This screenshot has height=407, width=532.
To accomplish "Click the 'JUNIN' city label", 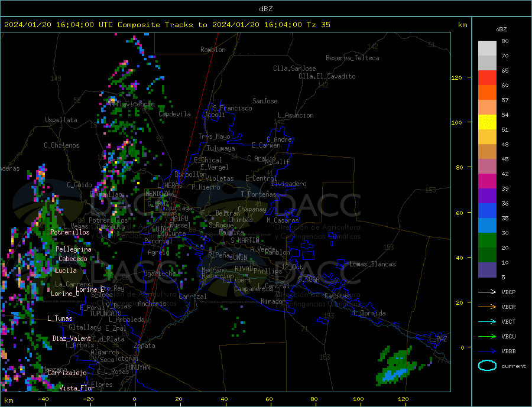I will click(x=239, y=258).
